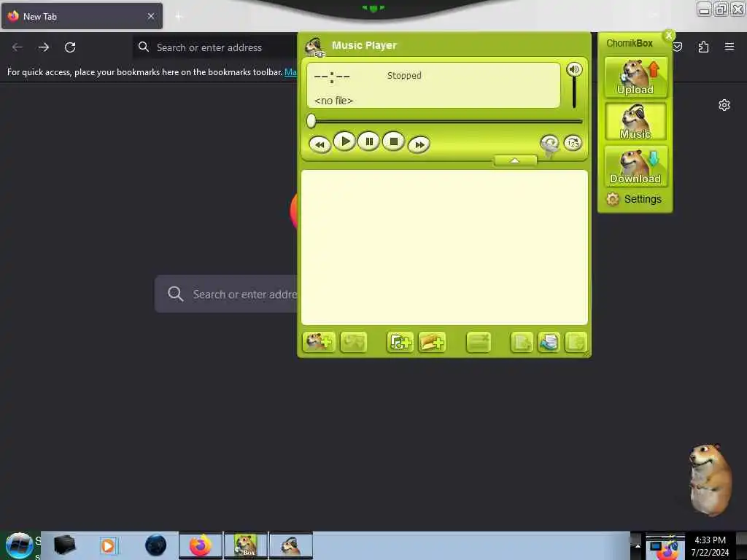Screen dimensions: 747x560
Task: Add files from Chomik with hamster-plus icon
Action: [x=319, y=342]
